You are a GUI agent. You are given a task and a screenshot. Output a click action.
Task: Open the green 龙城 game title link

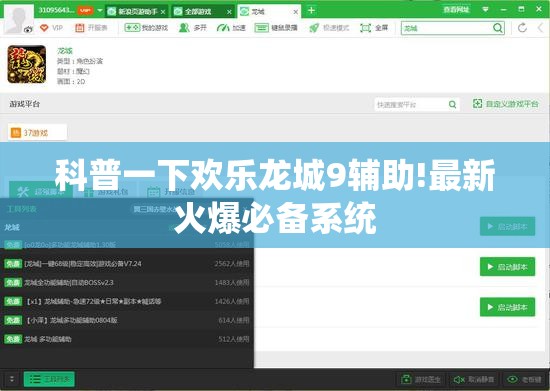[65, 51]
